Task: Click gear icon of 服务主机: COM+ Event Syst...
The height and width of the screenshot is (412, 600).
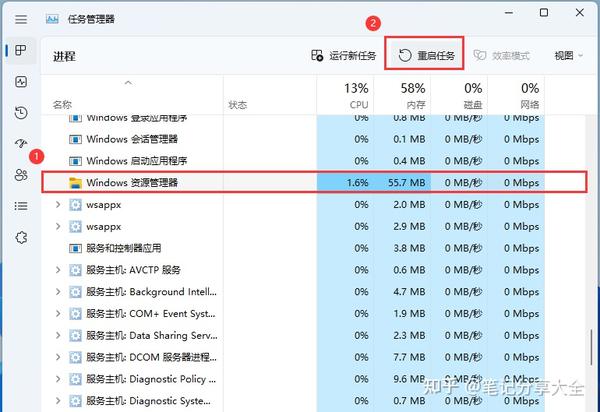Action: click(75, 314)
